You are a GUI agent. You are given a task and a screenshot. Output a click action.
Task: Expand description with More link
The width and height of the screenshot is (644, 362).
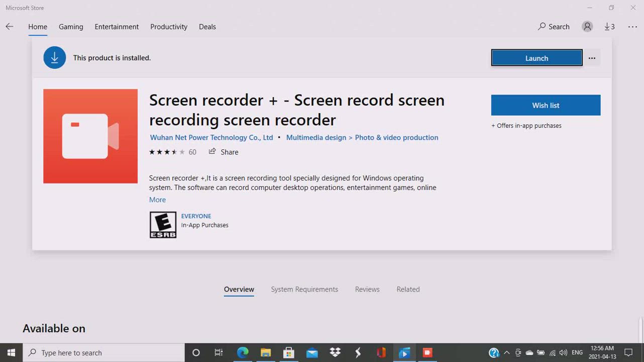[157, 200]
